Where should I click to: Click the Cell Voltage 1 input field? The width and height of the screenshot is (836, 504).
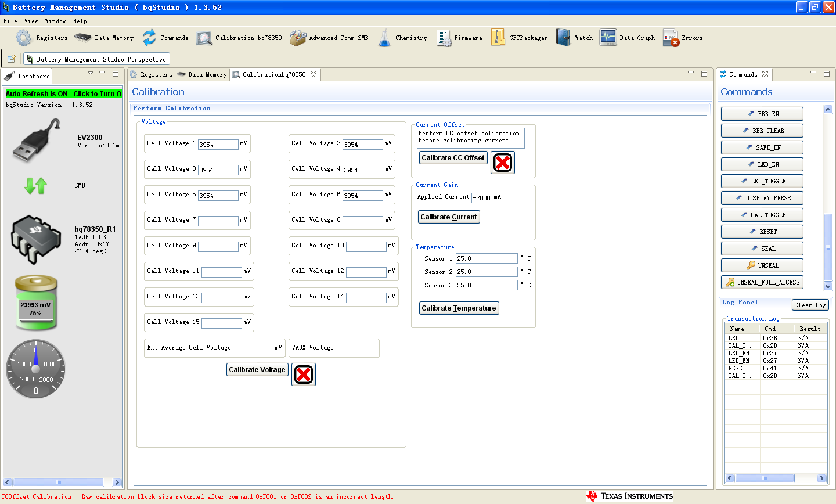(218, 145)
